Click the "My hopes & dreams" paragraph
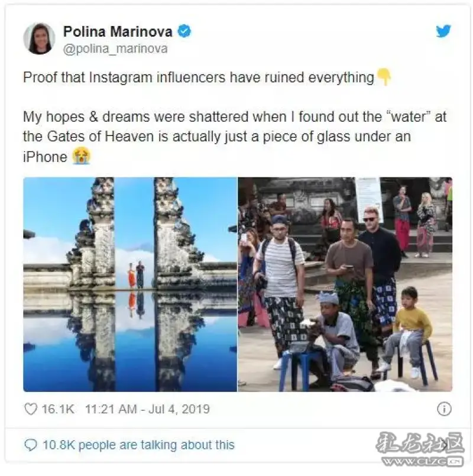The image size is (473, 476). point(235,137)
